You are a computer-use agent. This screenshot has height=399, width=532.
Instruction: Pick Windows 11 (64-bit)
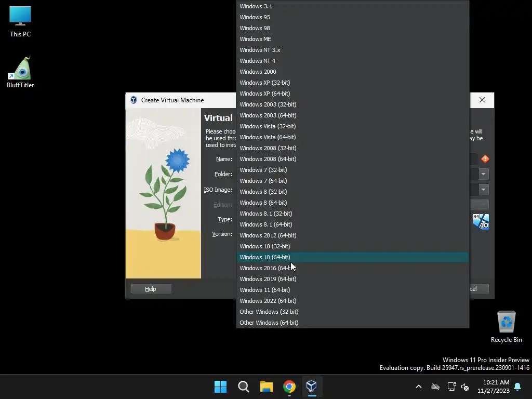point(353,290)
